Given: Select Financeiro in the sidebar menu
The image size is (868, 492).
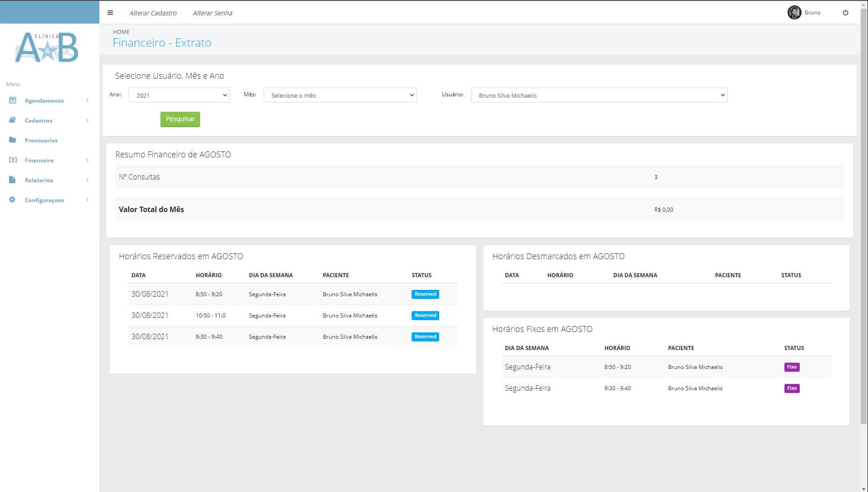Looking at the screenshot, I should [x=39, y=160].
